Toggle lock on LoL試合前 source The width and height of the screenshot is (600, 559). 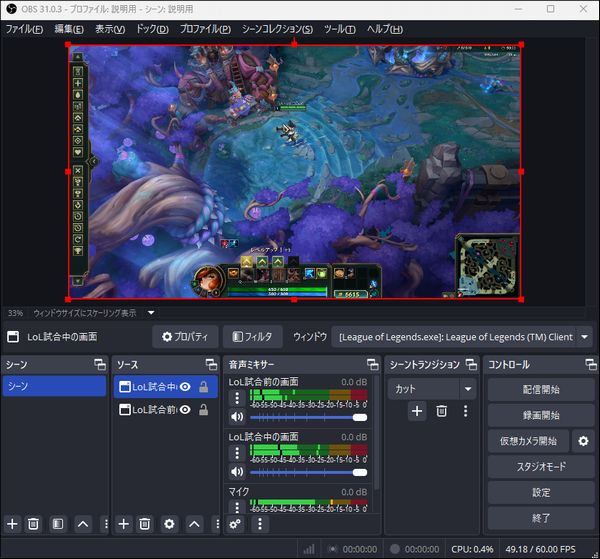204,410
